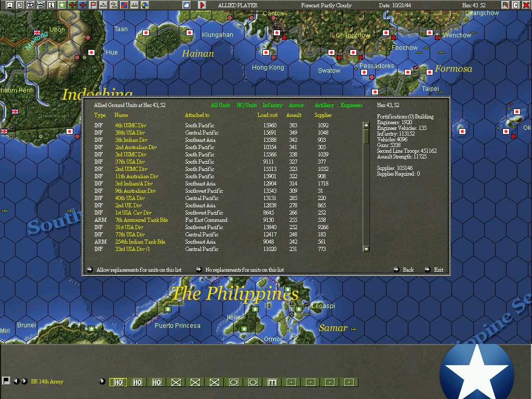Go Back from the ground units list
Image resolution: width=532 pixels, height=399 pixels.
tap(408, 270)
